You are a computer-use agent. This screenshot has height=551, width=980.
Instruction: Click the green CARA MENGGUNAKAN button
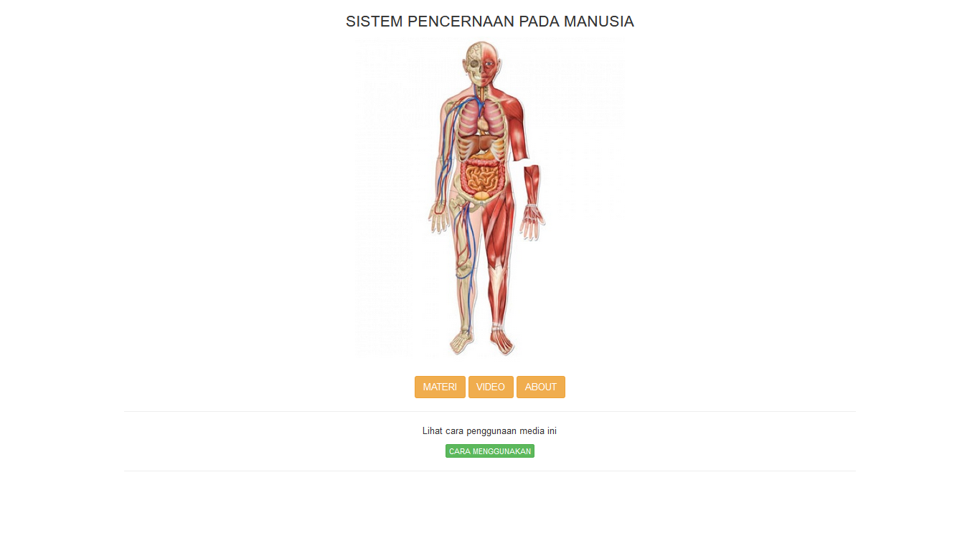click(x=490, y=451)
